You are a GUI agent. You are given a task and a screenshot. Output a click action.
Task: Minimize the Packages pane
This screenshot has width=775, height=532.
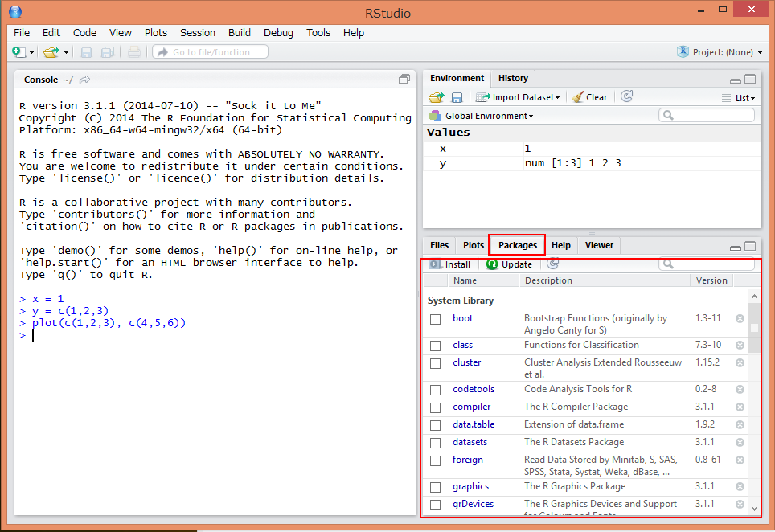click(736, 247)
